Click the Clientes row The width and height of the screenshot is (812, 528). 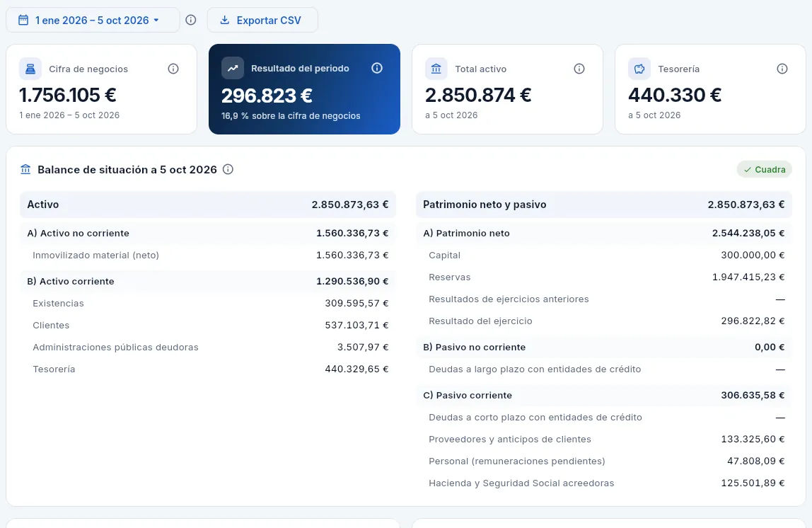pyautogui.click(x=208, y=326)
